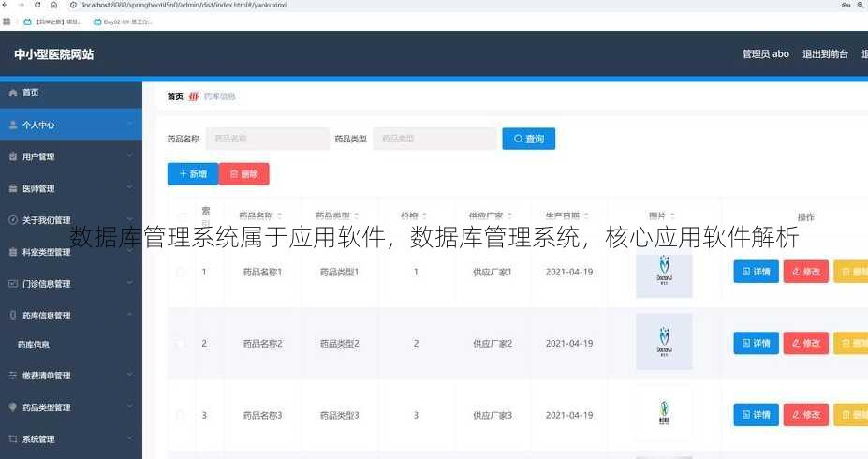Expand the 用户管理 menu chevron

coord(130,156)
